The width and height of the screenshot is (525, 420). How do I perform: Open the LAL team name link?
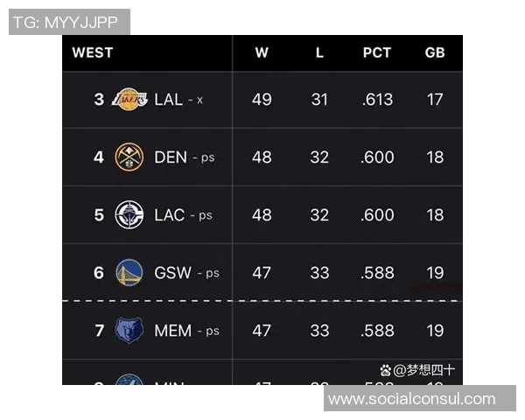pos(168,100)
